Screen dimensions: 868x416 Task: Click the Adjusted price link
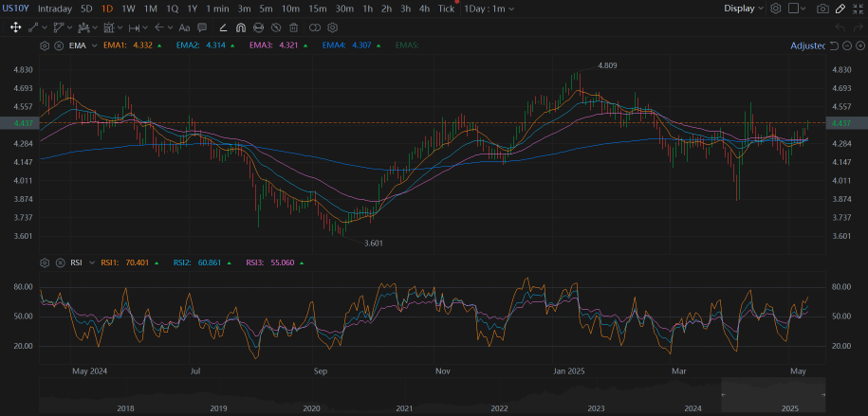[807, 45]
